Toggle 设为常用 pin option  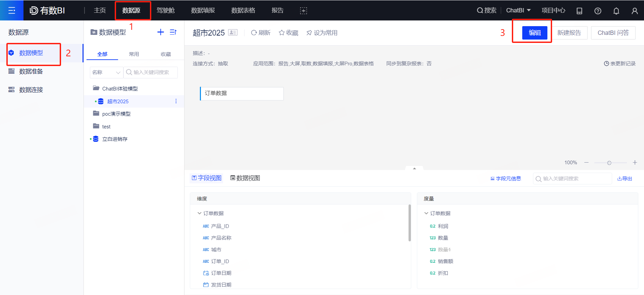322,33
